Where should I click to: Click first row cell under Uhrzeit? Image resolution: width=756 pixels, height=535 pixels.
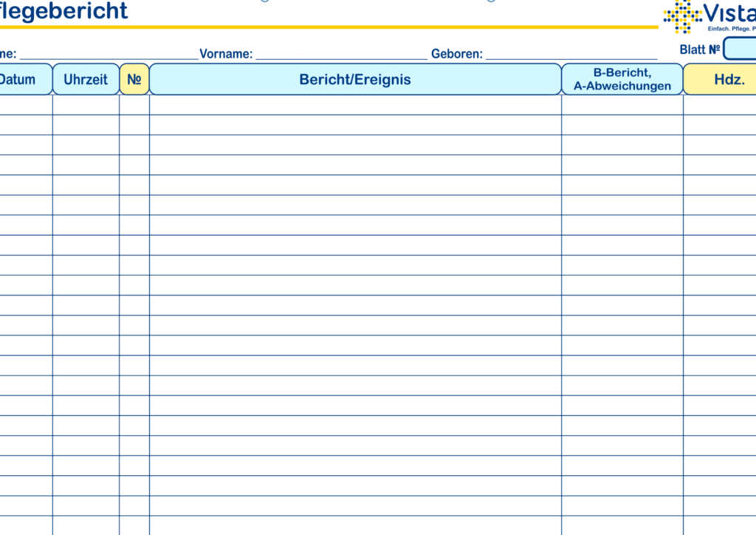(x=86, y=105)
